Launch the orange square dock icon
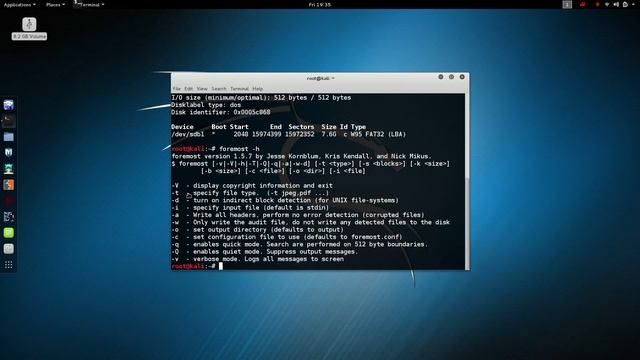Viewport: 640px width, 360px height. (x=9, y=184)
